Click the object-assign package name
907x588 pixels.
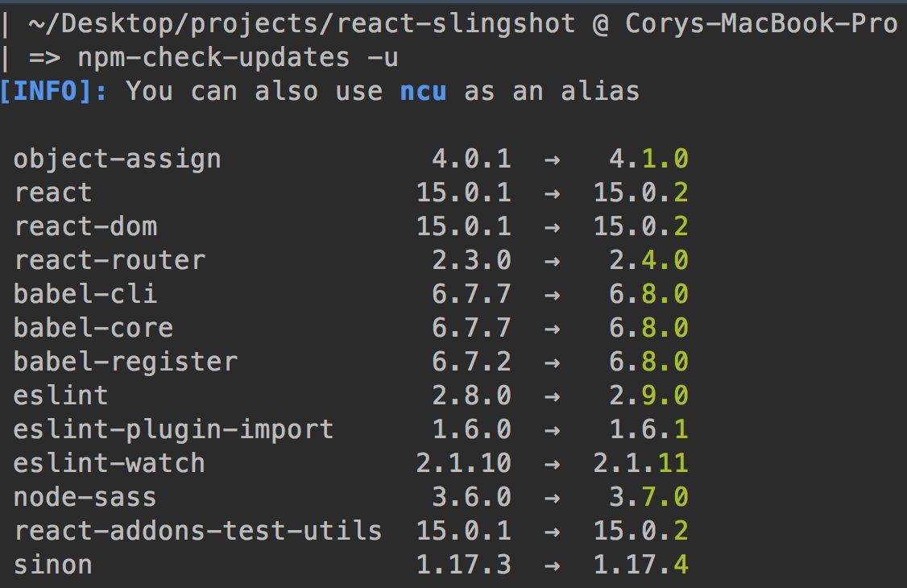pyautogui.click(x=117, y=159)
